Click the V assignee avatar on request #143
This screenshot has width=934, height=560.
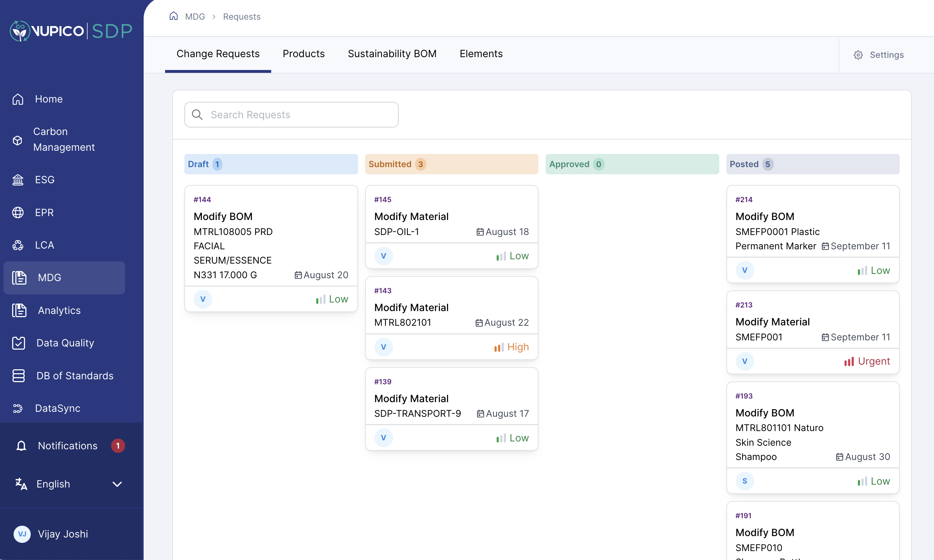tap(383, 347)
